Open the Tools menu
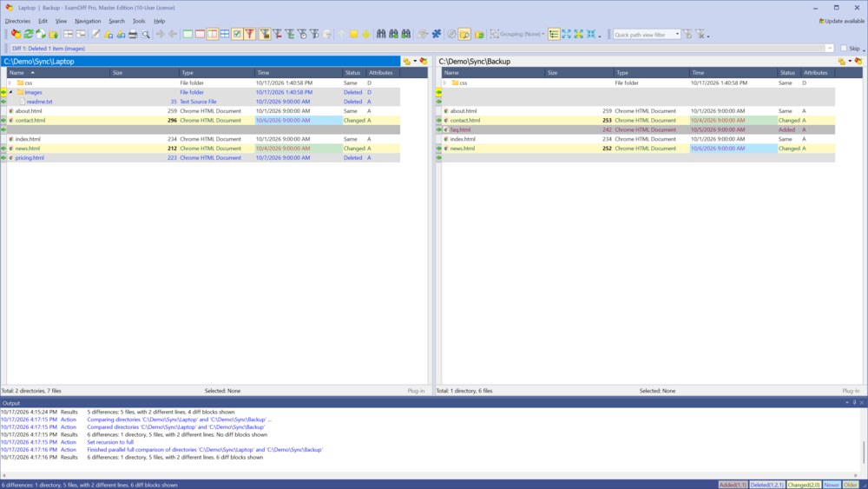The width and height of the screenshot is (868, 489). 139,21
